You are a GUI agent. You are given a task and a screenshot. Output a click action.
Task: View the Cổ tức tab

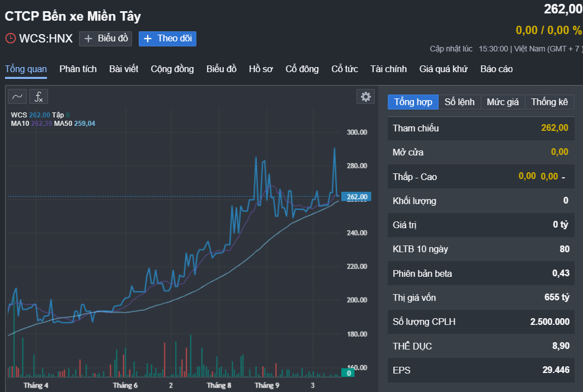(x=345, y=69)
